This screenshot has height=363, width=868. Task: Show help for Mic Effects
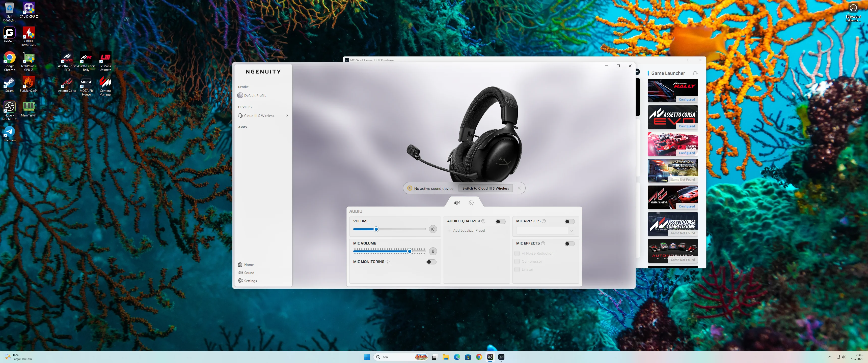[543, 244]
